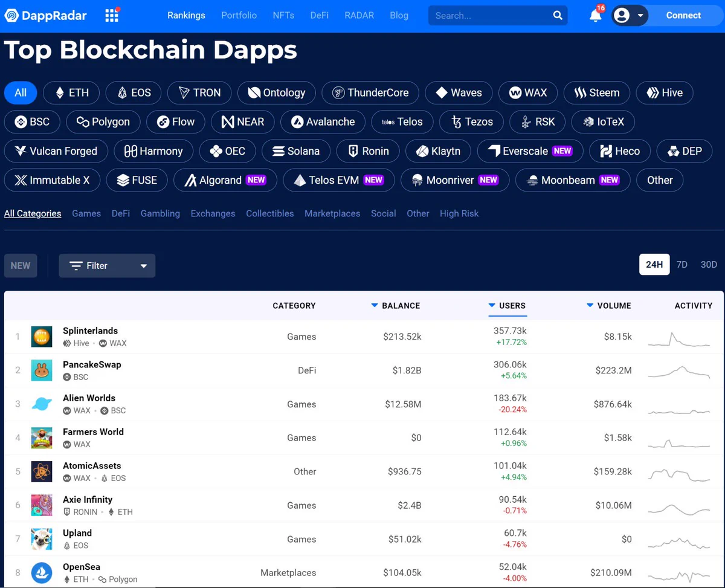725x588 pixels.
Task: Open Splinterlands activity sparkline chart
Action: point(679,338)
